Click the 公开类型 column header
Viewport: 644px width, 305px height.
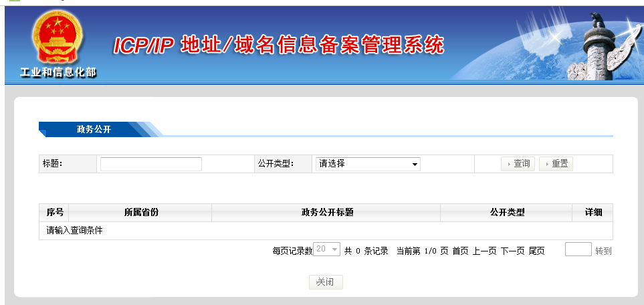pyautogui.click(x=506, y=213)
